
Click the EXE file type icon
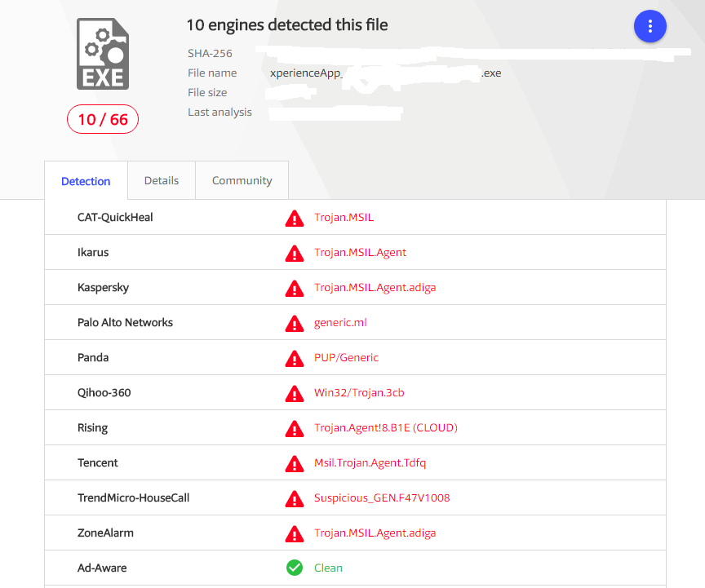click(103, 54)
